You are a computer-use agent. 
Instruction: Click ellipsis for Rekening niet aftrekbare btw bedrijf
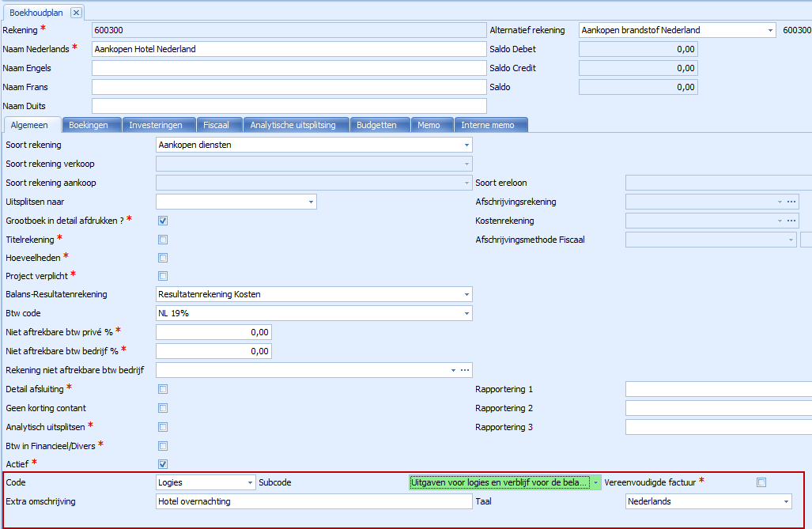(x=465, y=370)
